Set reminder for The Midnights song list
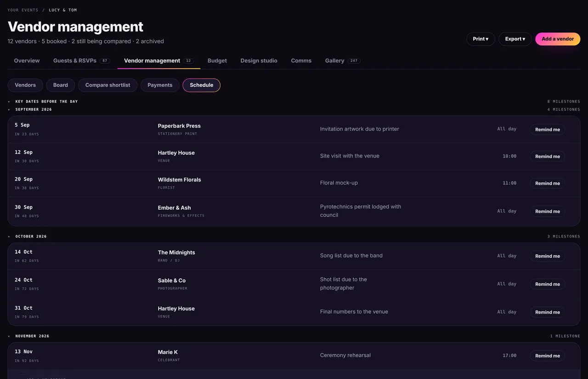The image size is (588, 379). tap(548, 256)
